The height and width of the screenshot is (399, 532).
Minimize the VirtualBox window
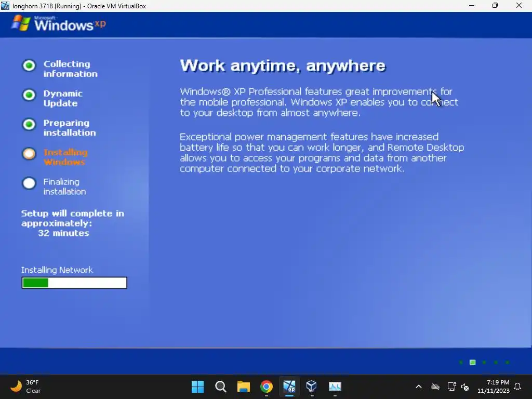point(472,6)
